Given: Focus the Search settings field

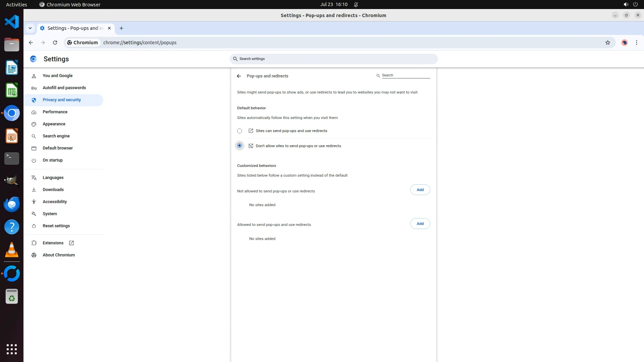Looking at the screenshot, I should (x=333, y=59).
